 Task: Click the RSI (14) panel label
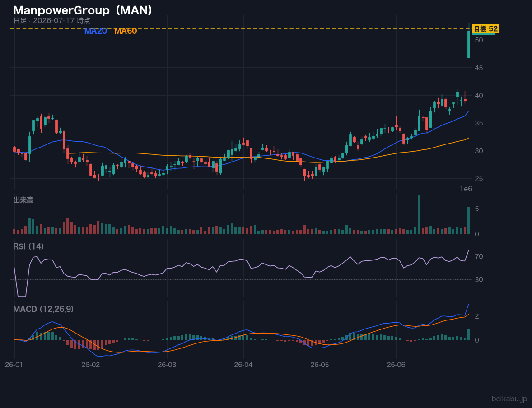click(28, 246)
